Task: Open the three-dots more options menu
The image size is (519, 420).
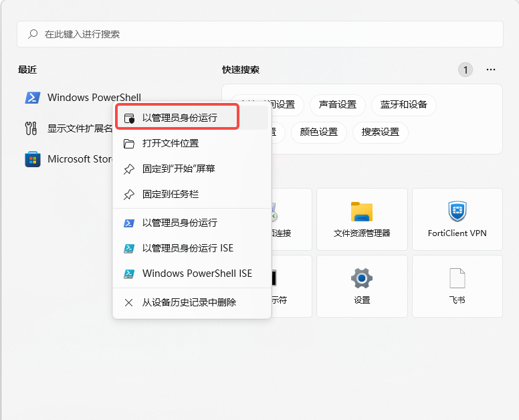Action: pyautogui.click(x=491, y=70)
